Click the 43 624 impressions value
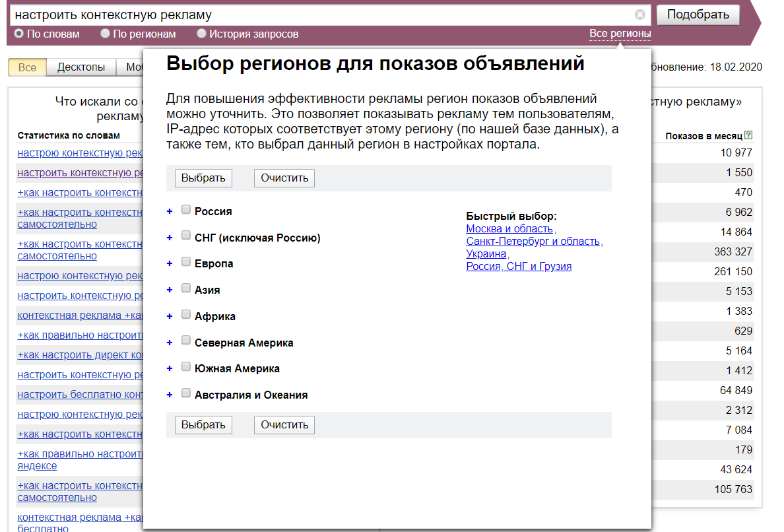 click(x=736, y=469)
